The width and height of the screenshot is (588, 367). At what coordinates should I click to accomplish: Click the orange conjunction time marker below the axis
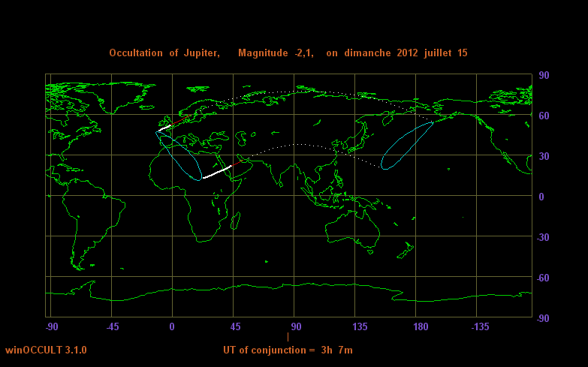coord(288,337)
